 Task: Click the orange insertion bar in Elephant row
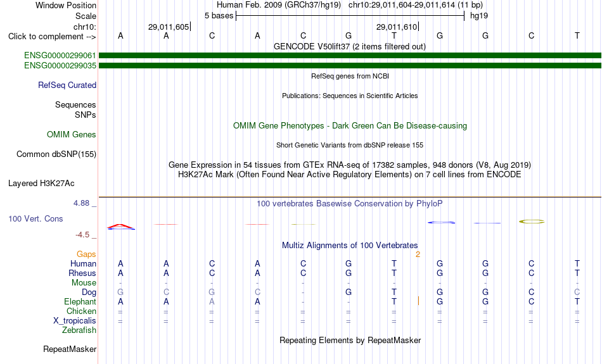418,301
